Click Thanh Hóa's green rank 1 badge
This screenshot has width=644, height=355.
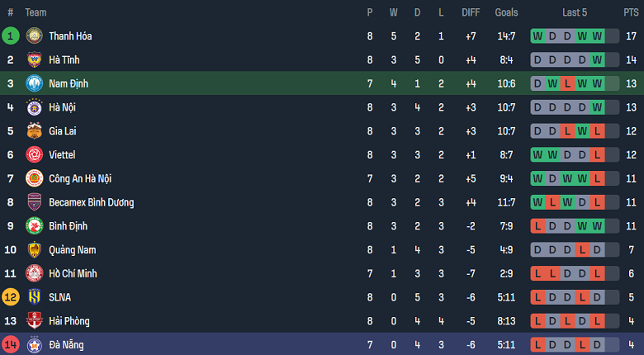(x=11, y=35)
